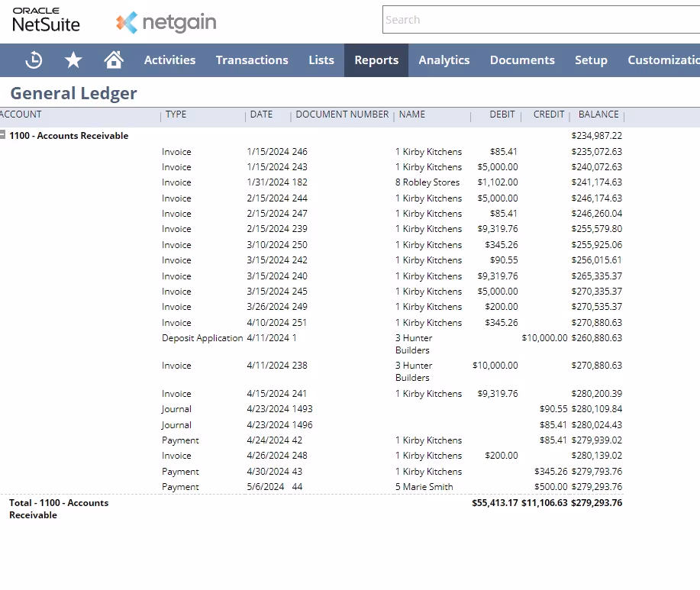The height and width of the screenshot is (590, 700).
Task: Open the Setup menu
Action: tap(591, 60)
